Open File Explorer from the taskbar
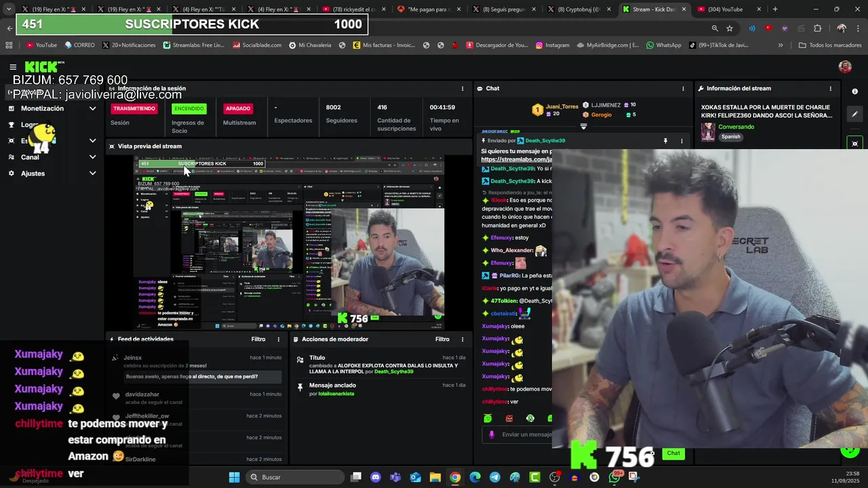868x488 pixels. point(435,477)
